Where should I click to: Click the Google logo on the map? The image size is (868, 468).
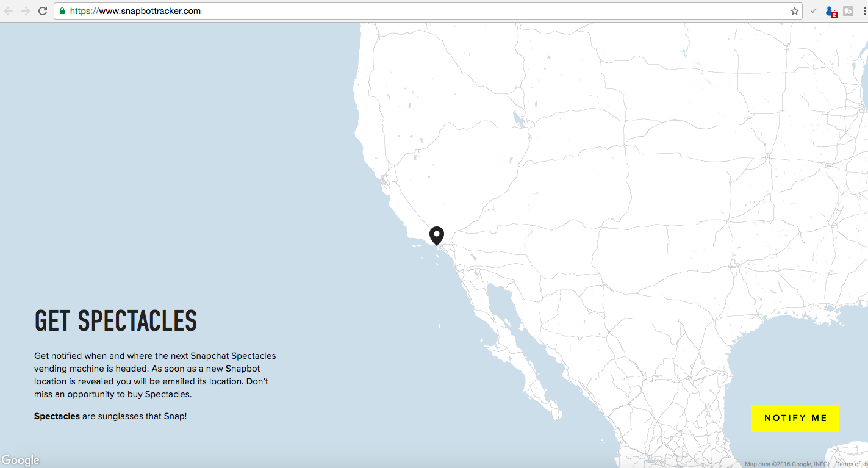(x=20, y=460)
